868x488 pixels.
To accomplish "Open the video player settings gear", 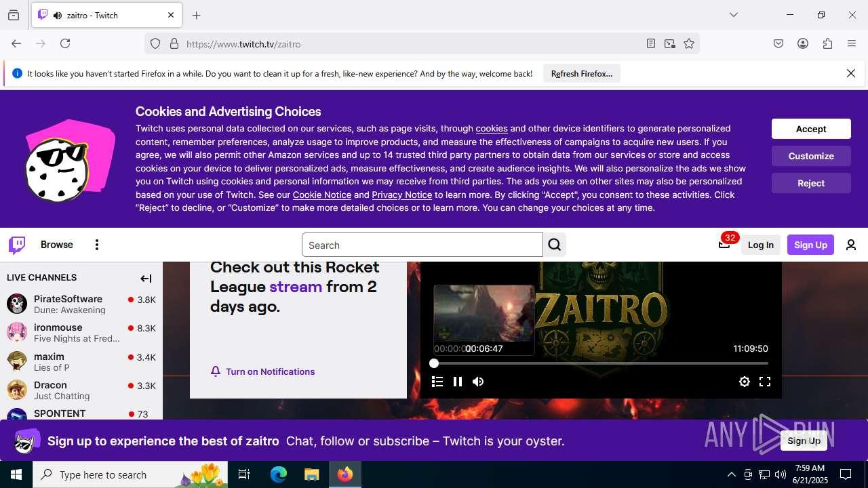I will (745, 382).
